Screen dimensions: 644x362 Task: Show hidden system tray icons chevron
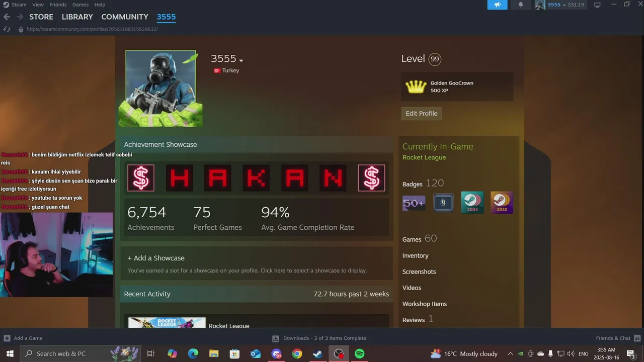point(510,353)
